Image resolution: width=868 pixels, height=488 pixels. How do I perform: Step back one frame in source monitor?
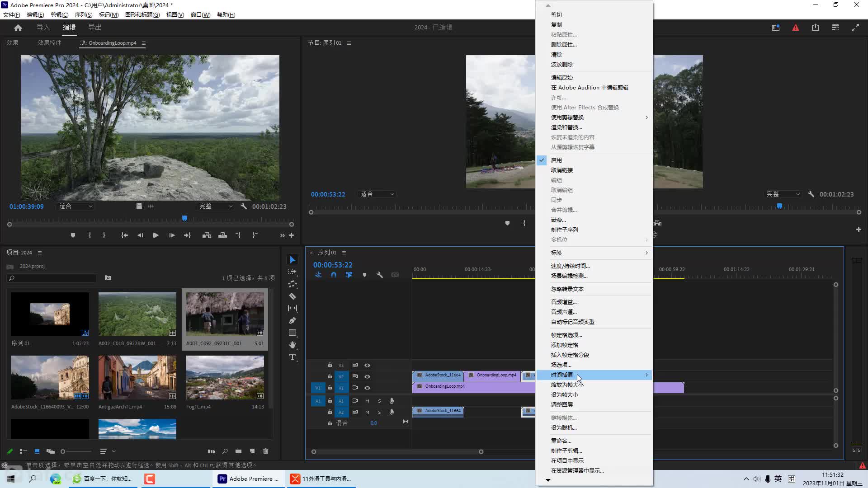pos(140,235)
